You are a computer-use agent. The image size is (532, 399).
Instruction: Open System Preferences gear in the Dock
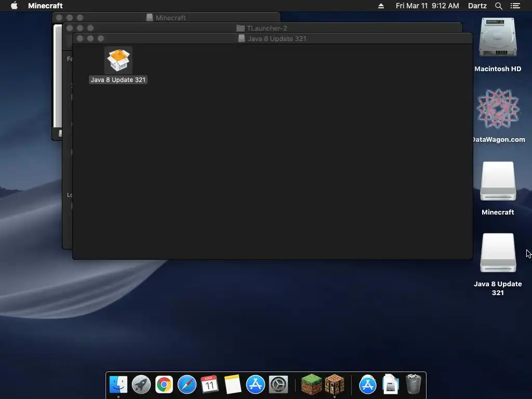[x=278, y=384]
